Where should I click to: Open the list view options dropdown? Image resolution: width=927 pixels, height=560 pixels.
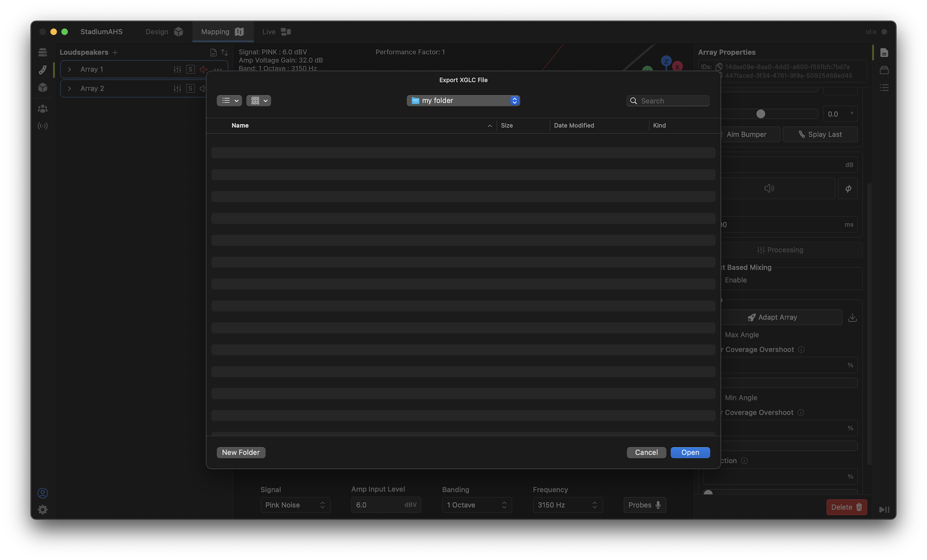tap(229, 101)
